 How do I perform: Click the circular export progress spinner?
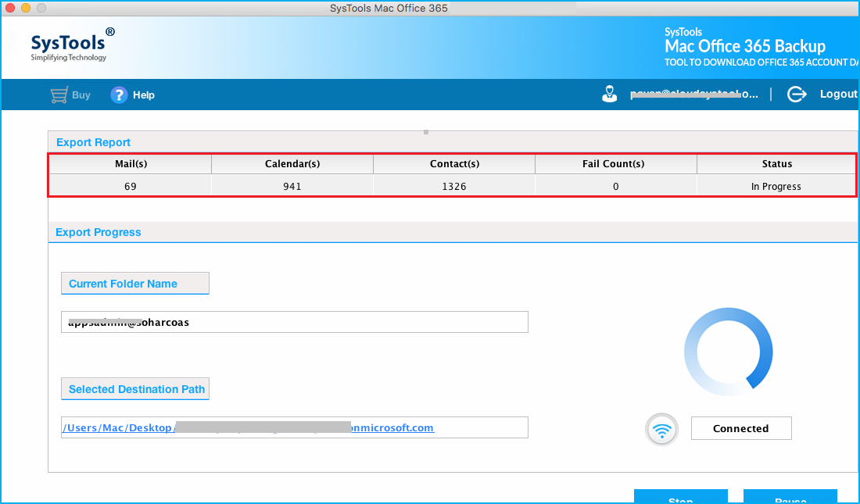pos(729,352)
